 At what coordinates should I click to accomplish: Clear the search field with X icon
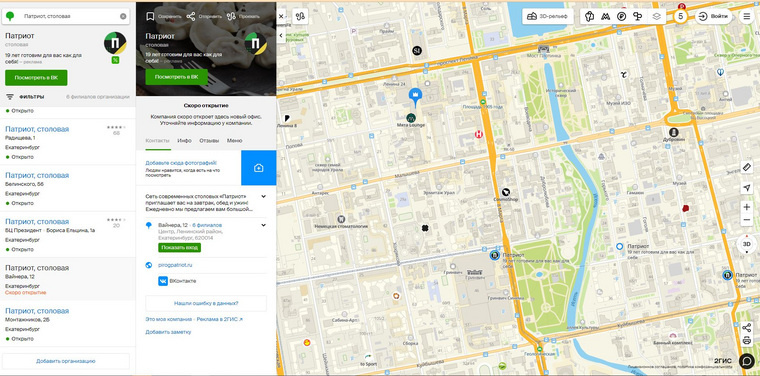point(123,16)
